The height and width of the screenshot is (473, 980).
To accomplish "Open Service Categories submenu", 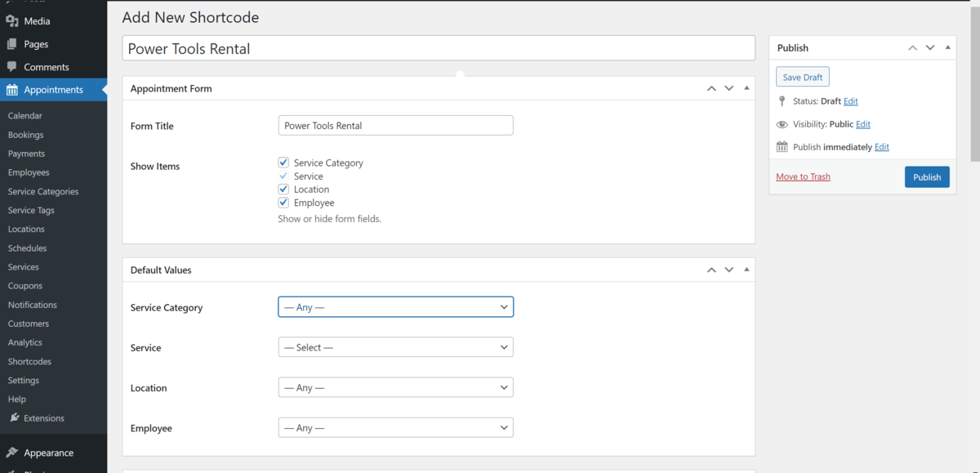I will (43, 191).
